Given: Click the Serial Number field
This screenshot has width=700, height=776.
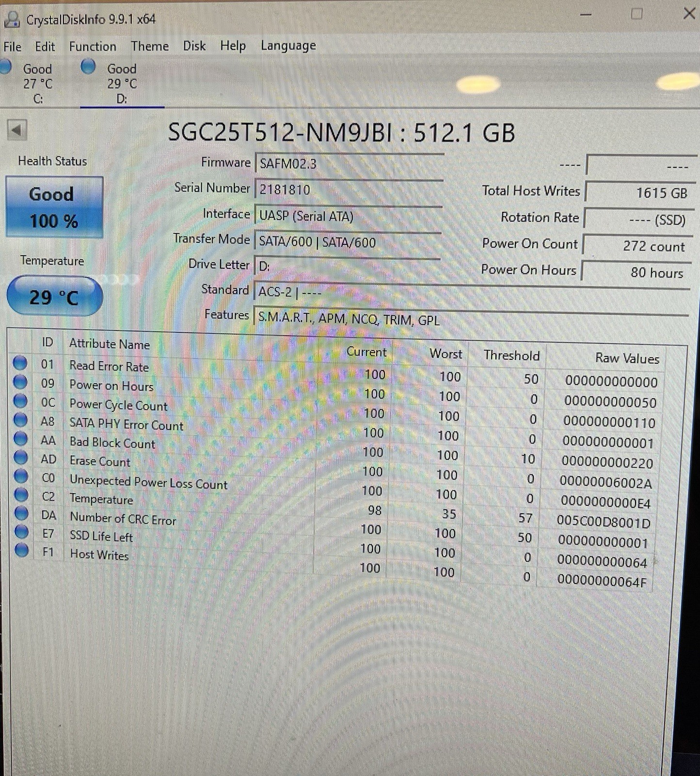Looking at the screenshot, I should (349, 189).
